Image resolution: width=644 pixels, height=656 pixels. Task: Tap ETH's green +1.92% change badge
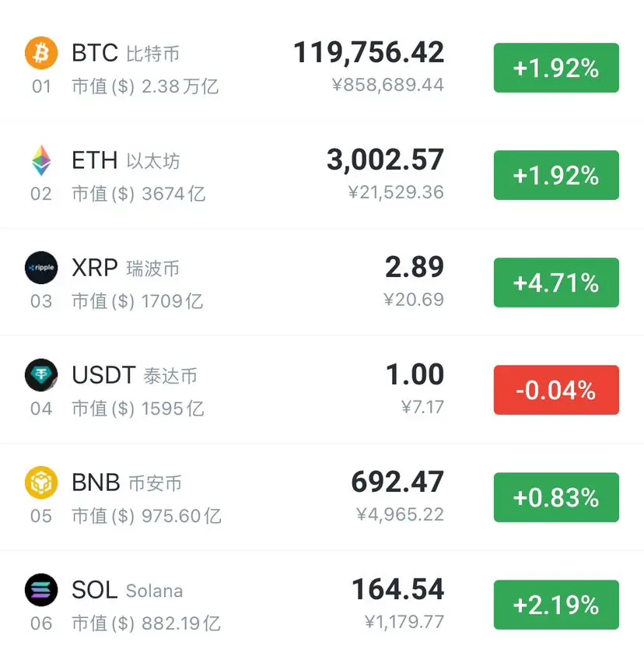point(556,175)
